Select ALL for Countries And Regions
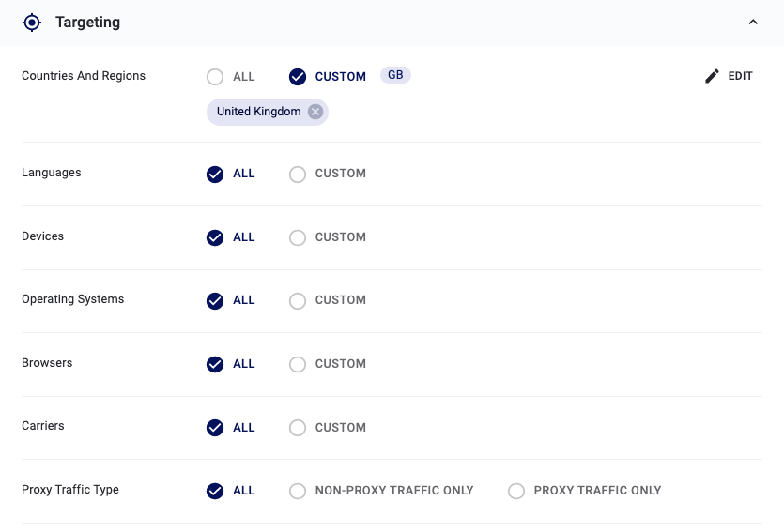784x532 pixels. 215,77
